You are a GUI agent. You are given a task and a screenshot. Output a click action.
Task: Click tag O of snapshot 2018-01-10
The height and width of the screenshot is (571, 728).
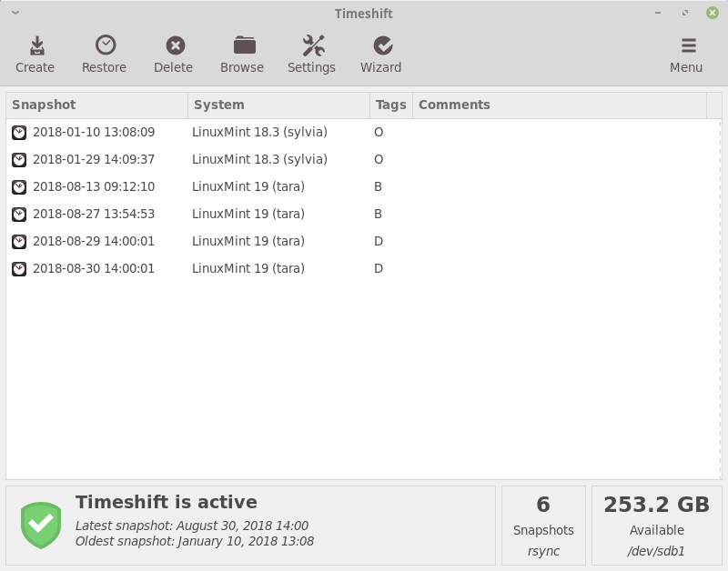point(379,132)
